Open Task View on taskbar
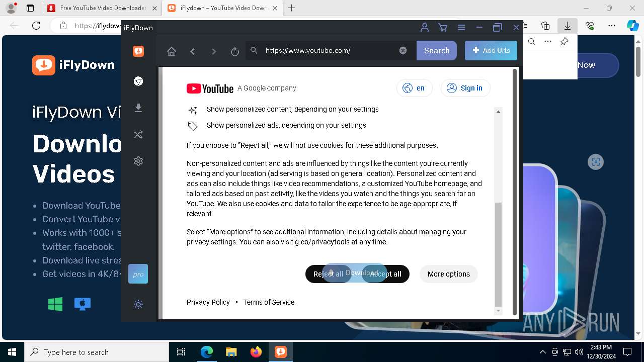The height and width of the screenshot is (362, 644). click(181, 352)
